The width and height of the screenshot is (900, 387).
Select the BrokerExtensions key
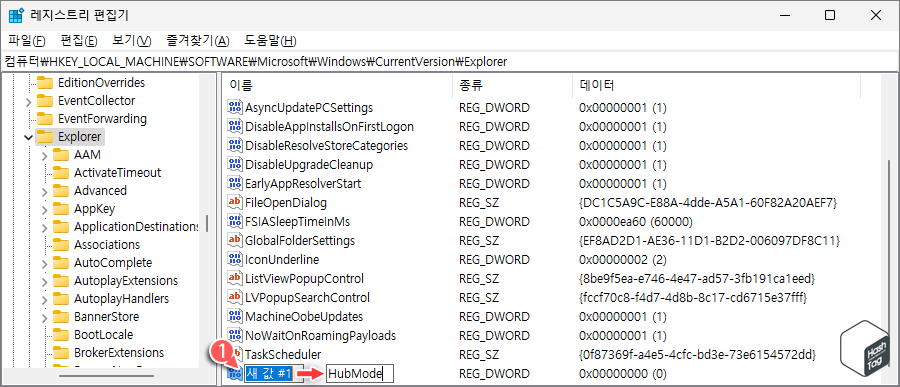click(x=119, y=353)
